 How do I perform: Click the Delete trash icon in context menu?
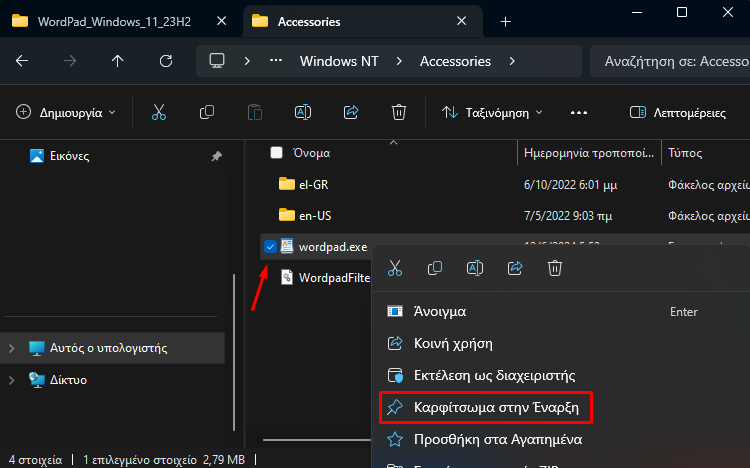click(x=555, y=268)
